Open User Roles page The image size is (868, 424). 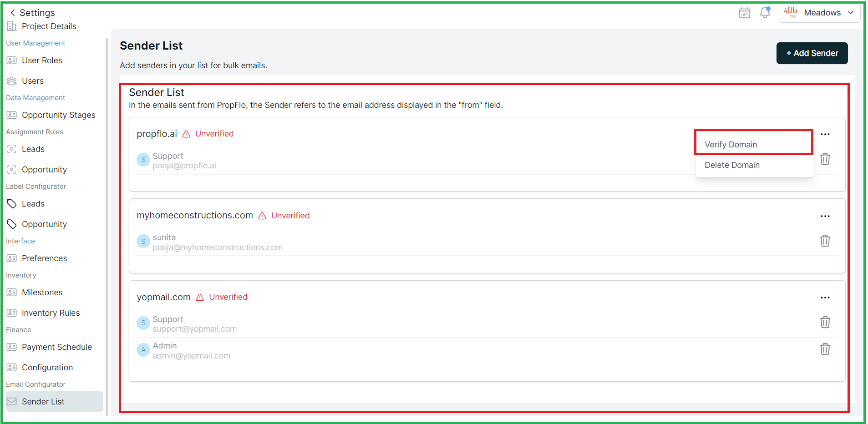pyautogui.click(x=42, y=61)
